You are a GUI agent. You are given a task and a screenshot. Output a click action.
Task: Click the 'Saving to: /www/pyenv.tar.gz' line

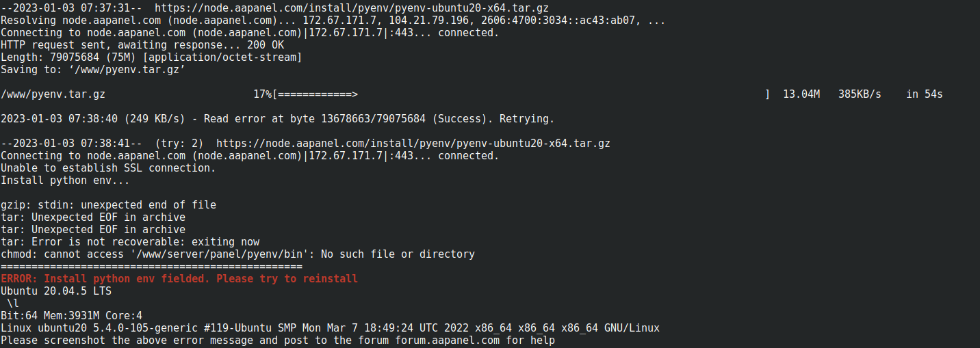click(92, 70)
